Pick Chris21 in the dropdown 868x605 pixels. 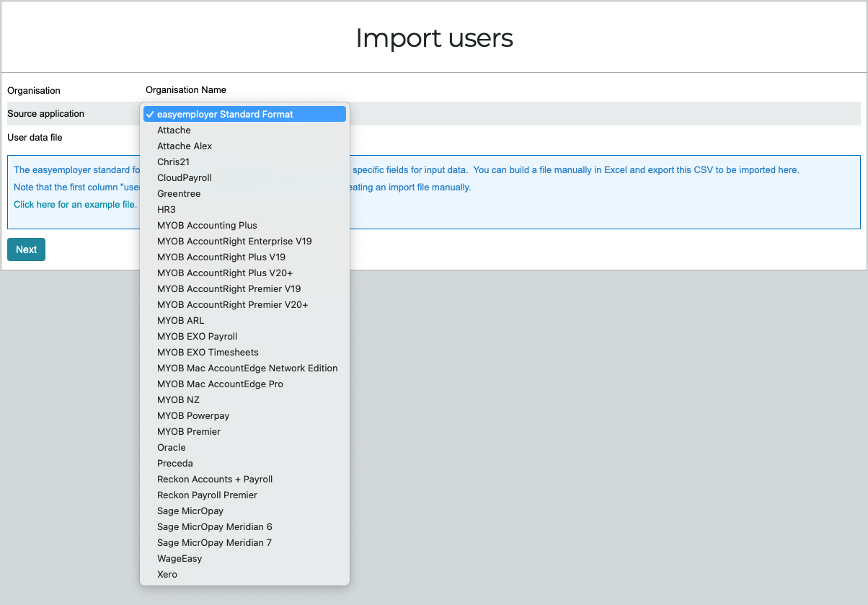pos(244,162)
